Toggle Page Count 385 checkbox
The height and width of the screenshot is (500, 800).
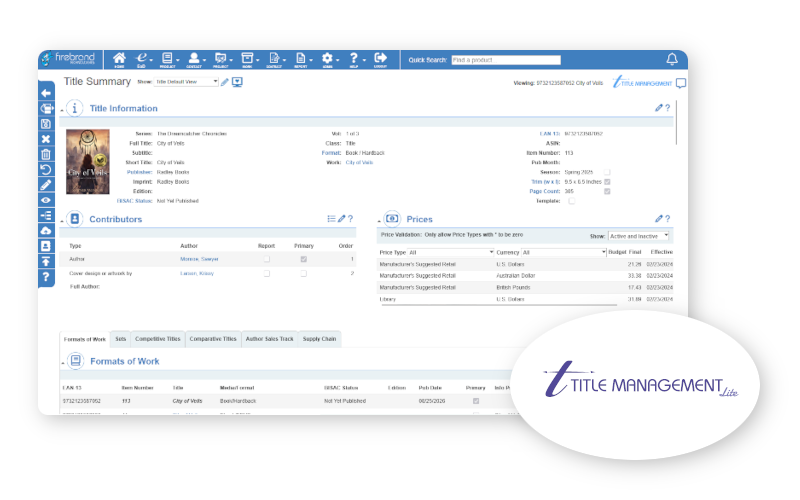pyautogui.click(x=607, y=191)
